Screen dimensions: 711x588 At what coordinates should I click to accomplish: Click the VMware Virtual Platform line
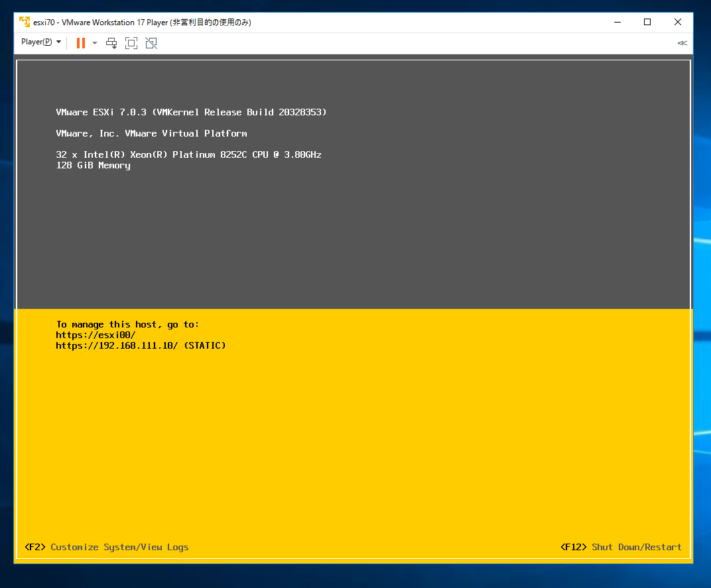(151, 133)
